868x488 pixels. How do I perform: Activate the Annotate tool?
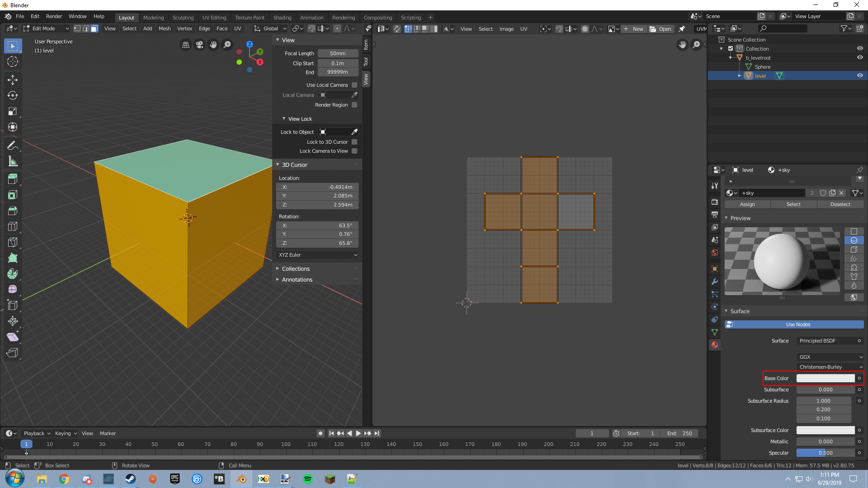[13, 145]
